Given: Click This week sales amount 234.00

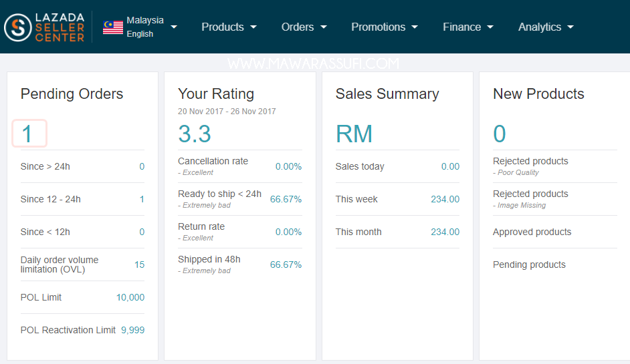Looking at the screenshot, I should pyautogui.click(x=445, y=199).
